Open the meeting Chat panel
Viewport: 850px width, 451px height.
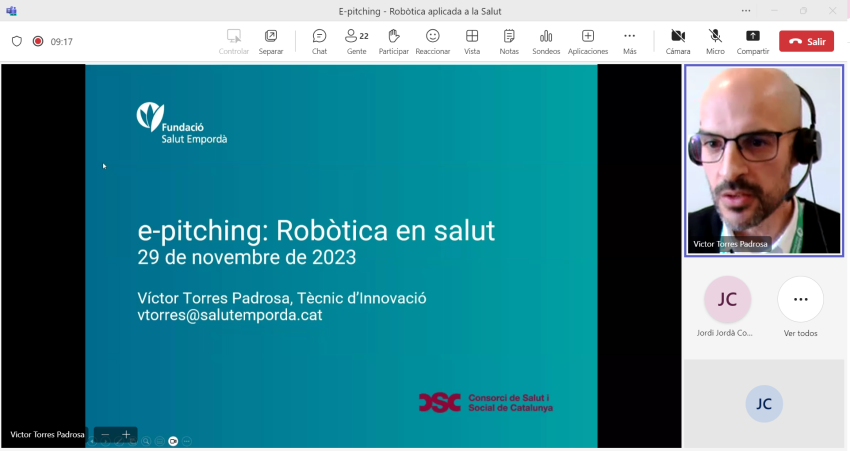tap(319, 41)
